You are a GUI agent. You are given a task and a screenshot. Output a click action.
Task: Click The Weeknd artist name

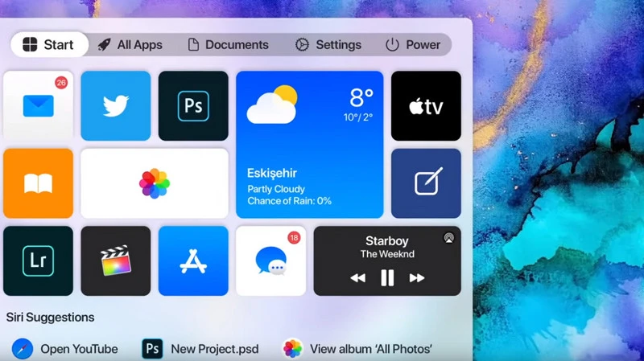coord(387,254)
